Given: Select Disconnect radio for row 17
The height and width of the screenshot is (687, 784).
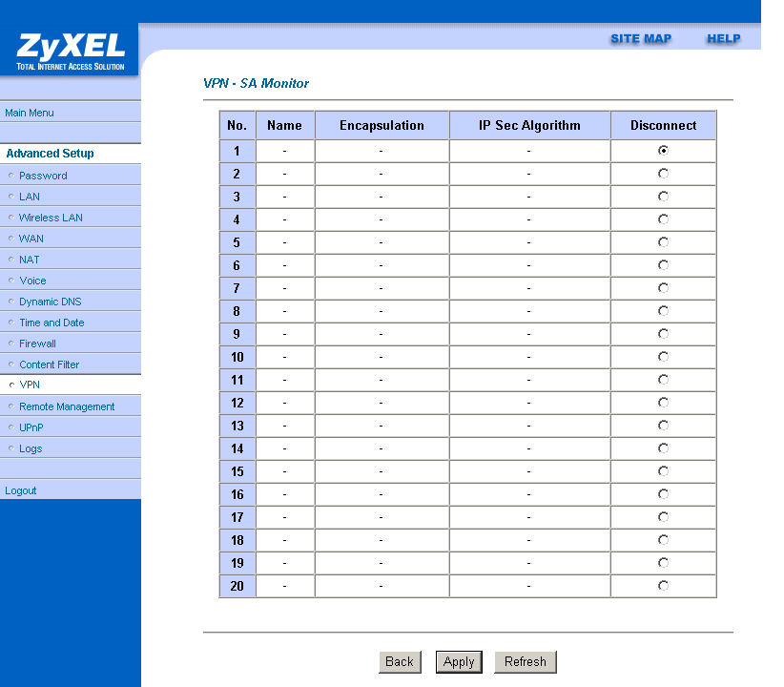Looking at the screenshot, I should (x=663, y=517).
